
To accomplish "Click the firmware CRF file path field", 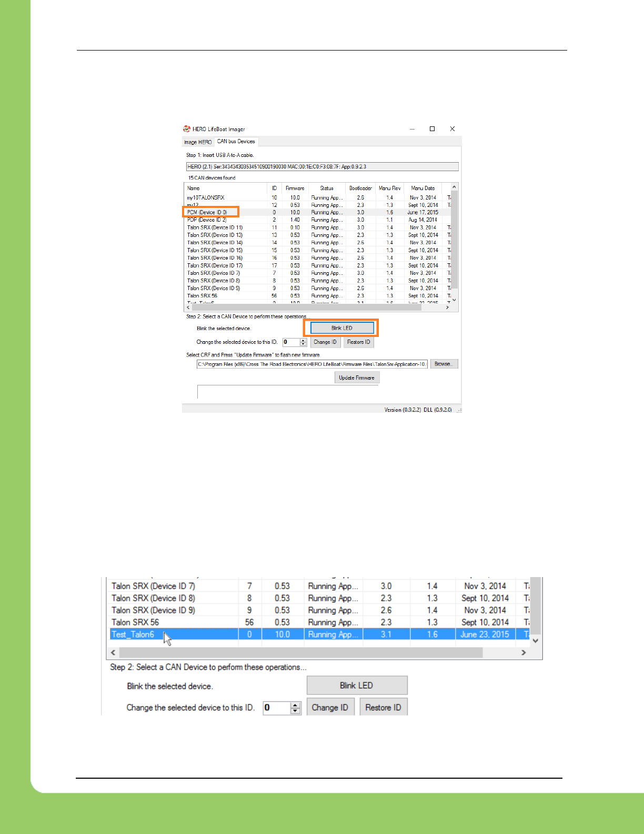I will click(x=312, y=364).
